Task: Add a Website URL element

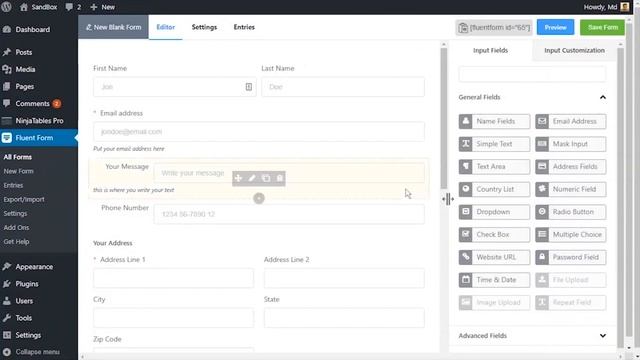Action: pos(494,257)
